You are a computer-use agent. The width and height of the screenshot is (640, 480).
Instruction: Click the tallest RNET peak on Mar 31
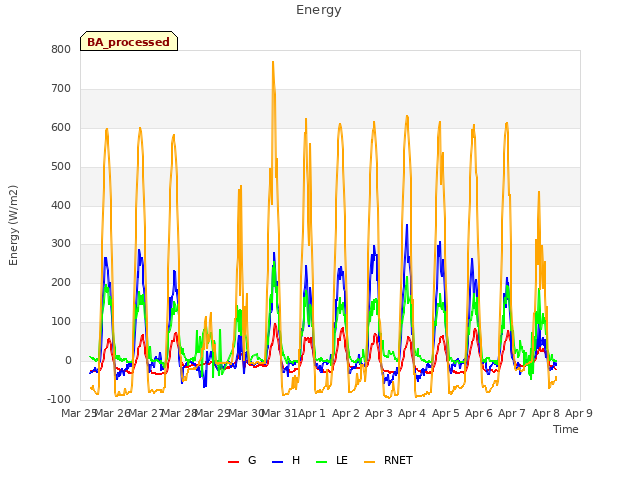click(273, 62)
